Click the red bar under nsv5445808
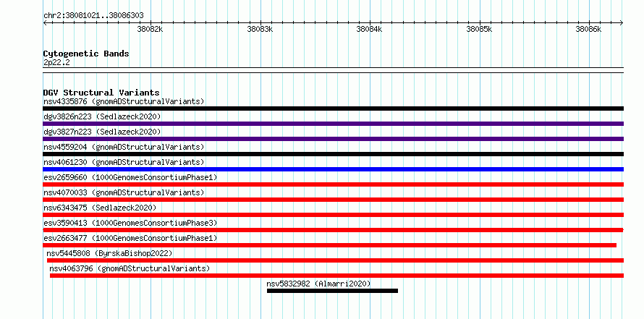Screen dimensions: 644x319 (335, 260)
